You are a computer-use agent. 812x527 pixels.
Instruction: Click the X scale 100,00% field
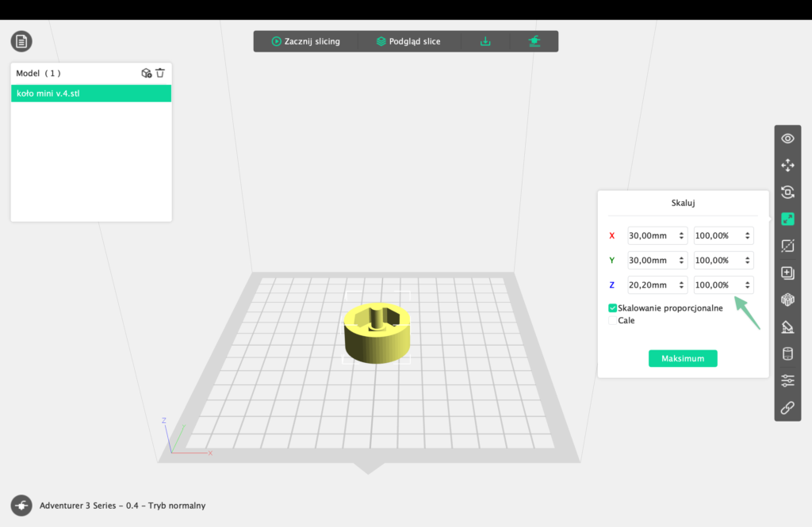click(723, 235)
